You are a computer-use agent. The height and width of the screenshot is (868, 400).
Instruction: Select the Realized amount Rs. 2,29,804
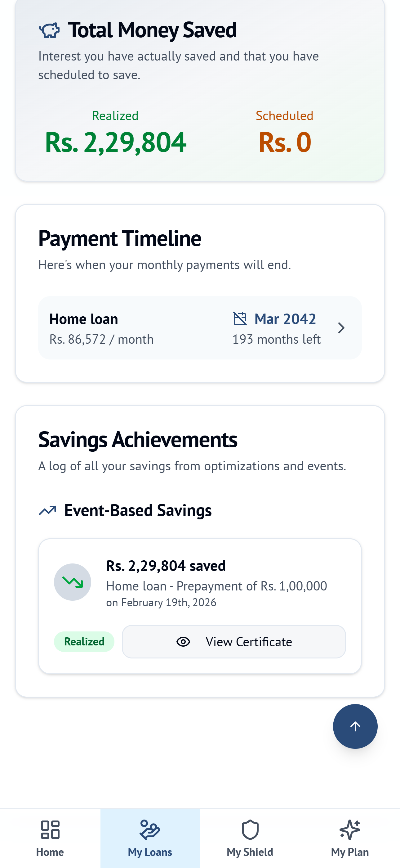(115, 142)
